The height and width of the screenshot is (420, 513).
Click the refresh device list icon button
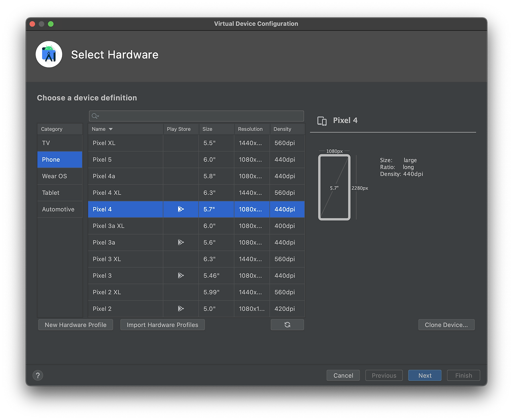coord(287,325)
